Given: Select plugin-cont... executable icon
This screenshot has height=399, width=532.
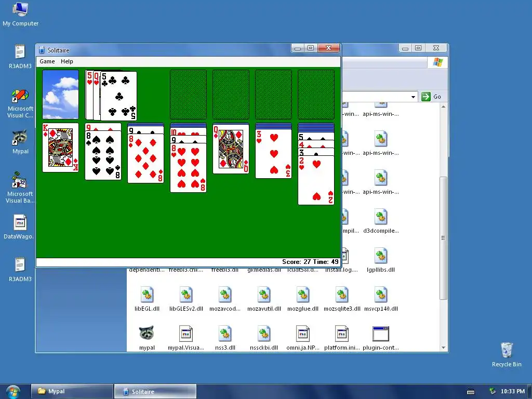Looking at the screenshot, I should pyautogui.click(x=381, y=338).
